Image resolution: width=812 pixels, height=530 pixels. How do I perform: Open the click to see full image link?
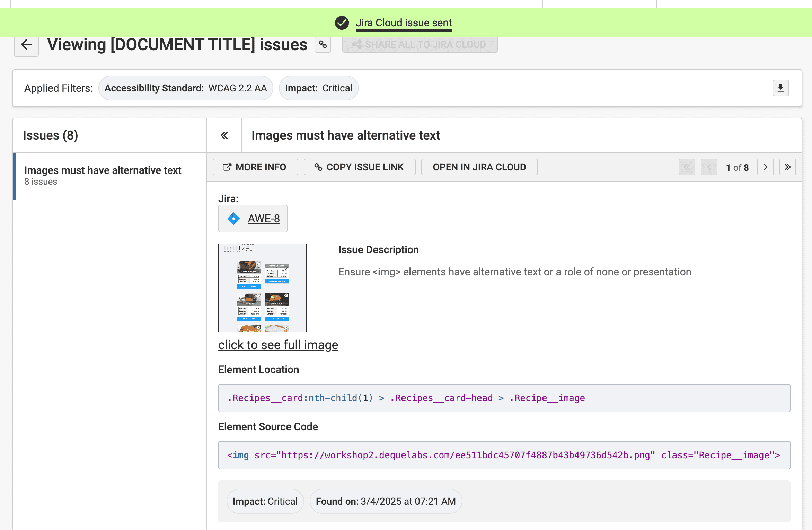[278, 345]
